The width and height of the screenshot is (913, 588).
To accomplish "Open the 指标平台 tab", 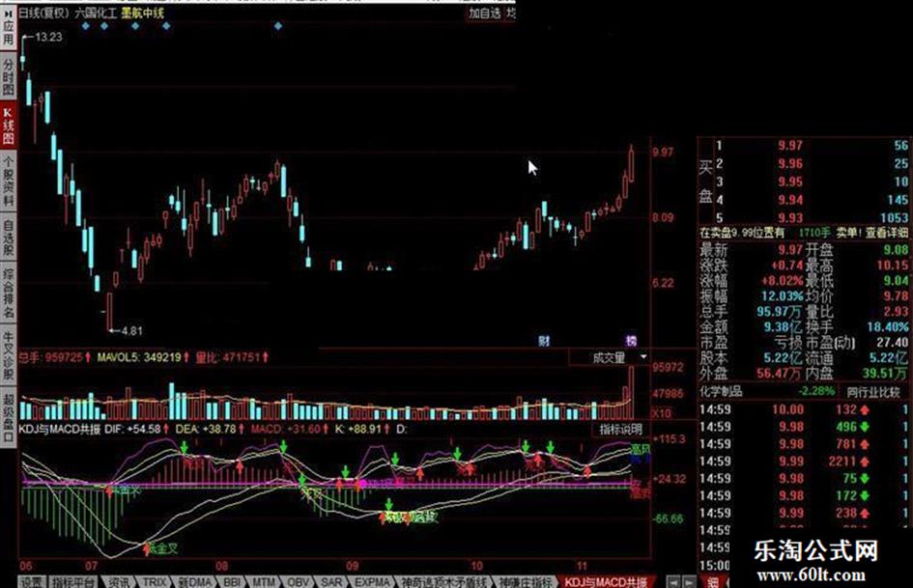I will point(73,581).
